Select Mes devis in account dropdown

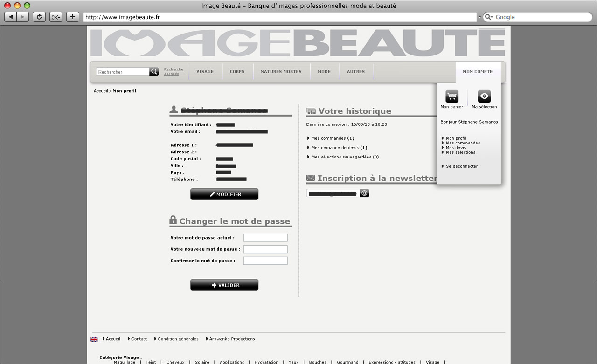(454, 148)
